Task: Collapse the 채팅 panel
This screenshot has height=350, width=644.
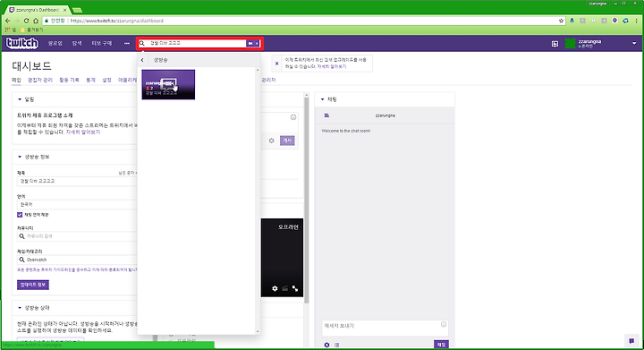Action: (x=322, y=99)
